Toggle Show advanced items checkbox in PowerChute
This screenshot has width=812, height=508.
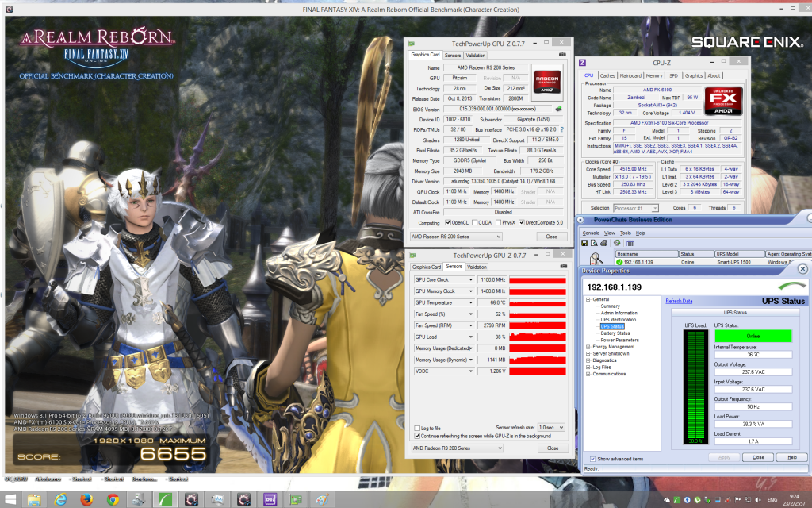click(592, 459)
